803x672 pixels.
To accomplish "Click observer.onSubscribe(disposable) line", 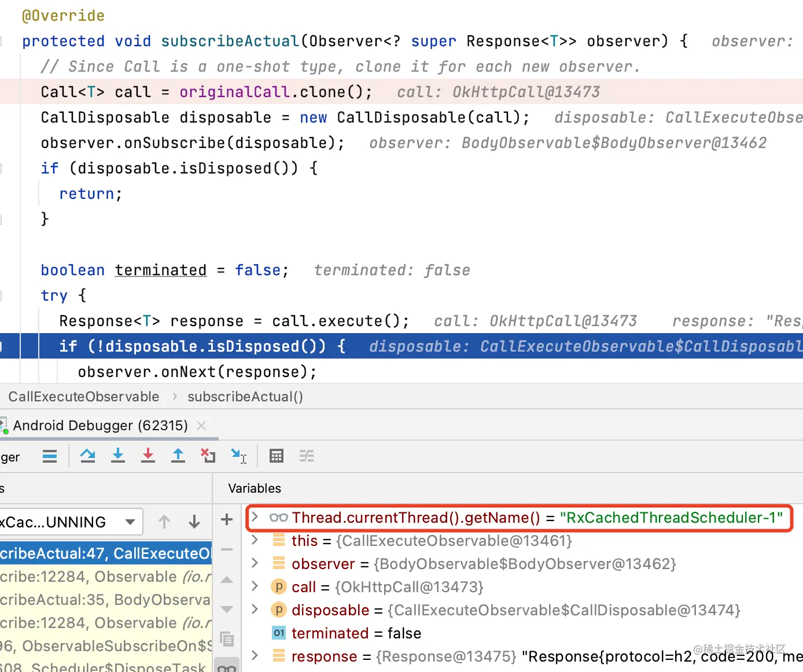I will pyautogui.click(x=193, y=143).
